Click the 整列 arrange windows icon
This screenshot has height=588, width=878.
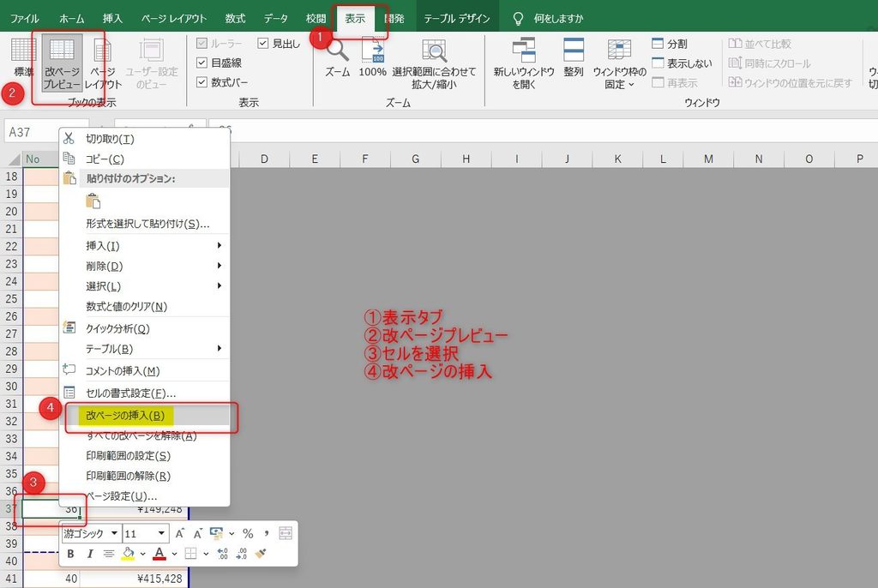coord(574,57)
